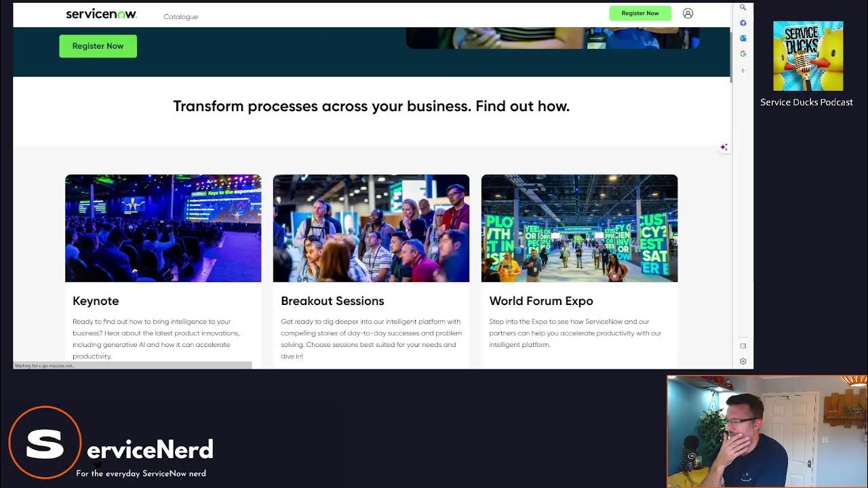Open the Google icon in the sidebar
This screenshot has width=868, height=488.
pos(743,54)
